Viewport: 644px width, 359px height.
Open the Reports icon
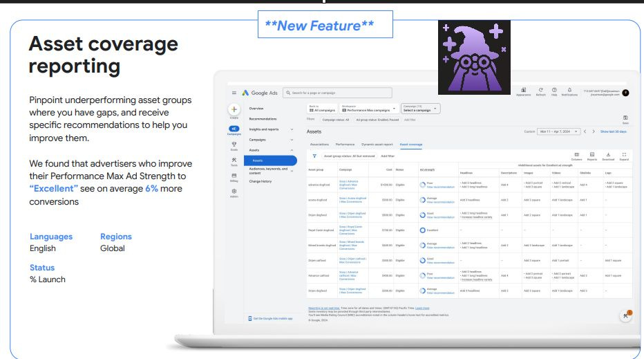(x=592, y=156)
